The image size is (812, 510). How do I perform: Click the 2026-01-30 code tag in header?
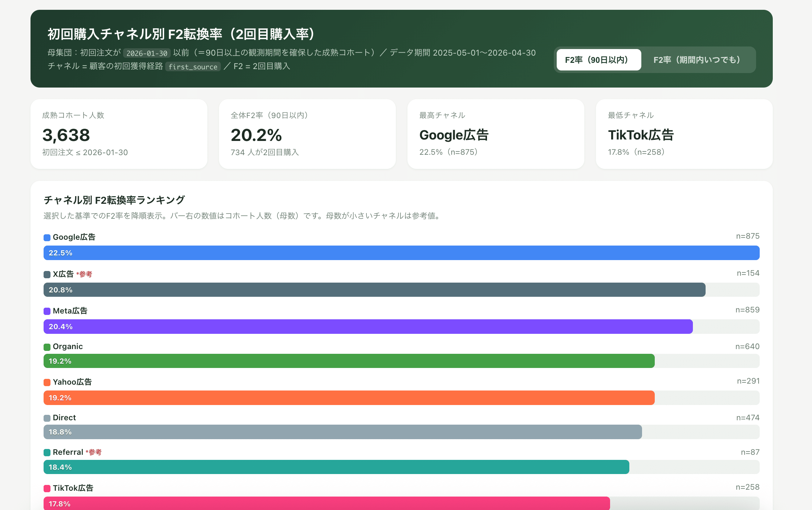[147, 53]
